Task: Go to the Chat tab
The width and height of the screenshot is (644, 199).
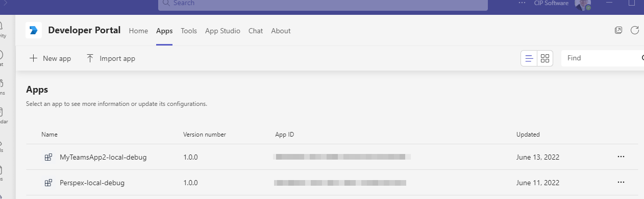Action: point(256,31)
